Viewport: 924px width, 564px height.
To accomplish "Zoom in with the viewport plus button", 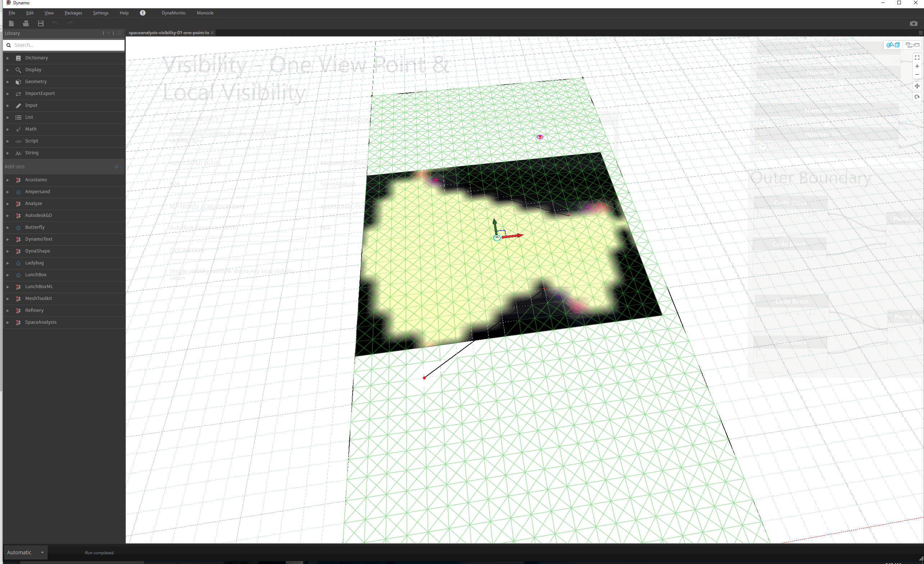I will [917, 66].
